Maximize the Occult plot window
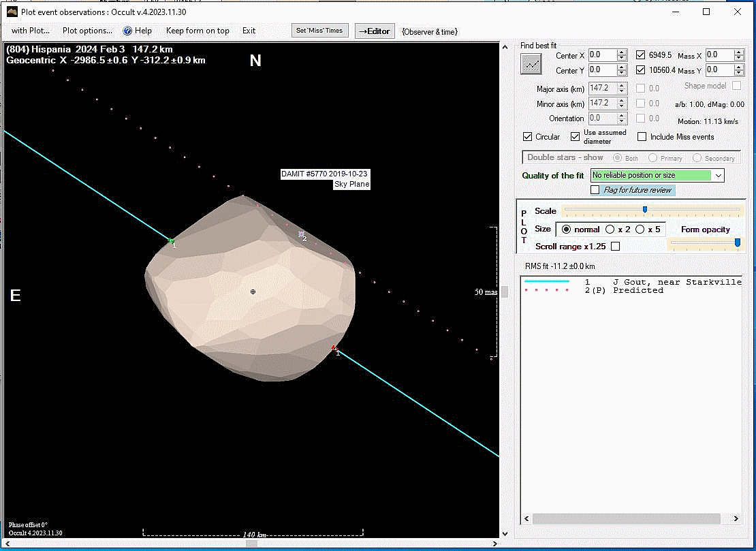 [706, 12]
